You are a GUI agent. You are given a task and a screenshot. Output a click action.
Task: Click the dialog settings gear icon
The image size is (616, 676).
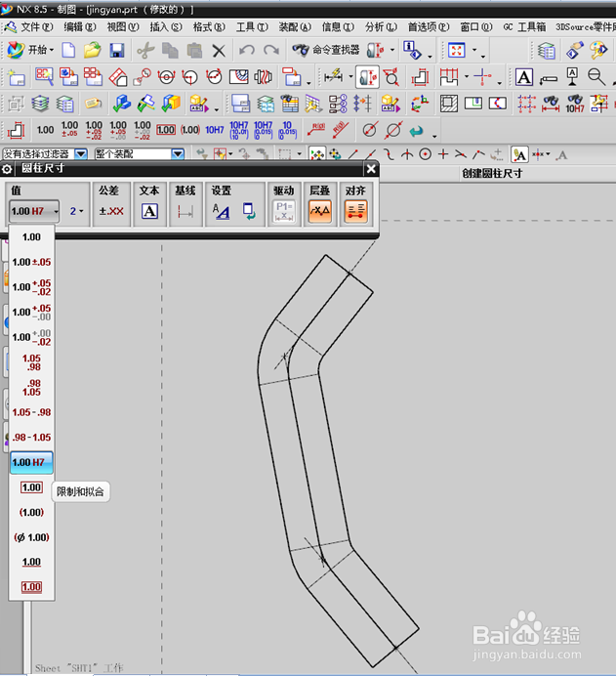7,169
